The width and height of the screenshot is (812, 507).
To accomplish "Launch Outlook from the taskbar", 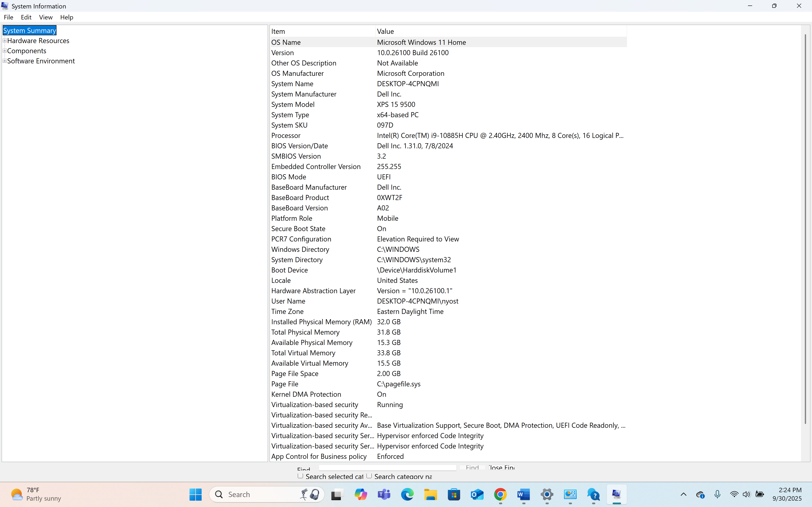I will click(x=477, y=494).
